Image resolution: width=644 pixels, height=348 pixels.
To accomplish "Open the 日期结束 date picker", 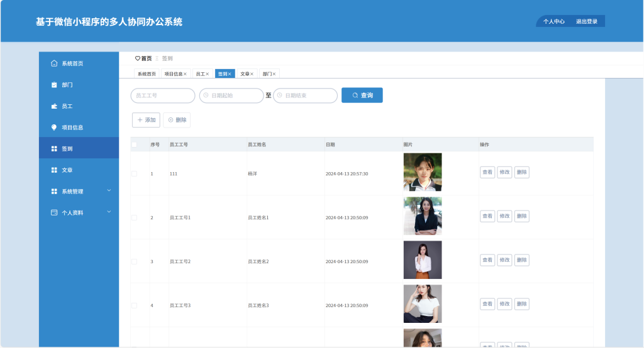I will click(x=305, y=95).
